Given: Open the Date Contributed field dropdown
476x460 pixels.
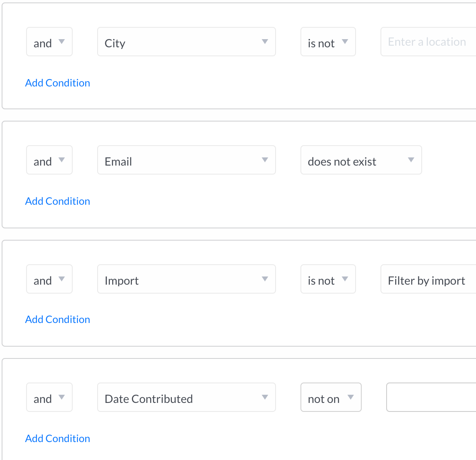Looking at the screenshot, I should coord(187,397).
